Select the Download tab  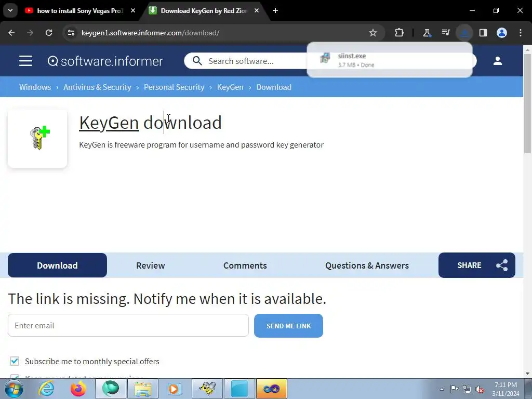(57, 265)
